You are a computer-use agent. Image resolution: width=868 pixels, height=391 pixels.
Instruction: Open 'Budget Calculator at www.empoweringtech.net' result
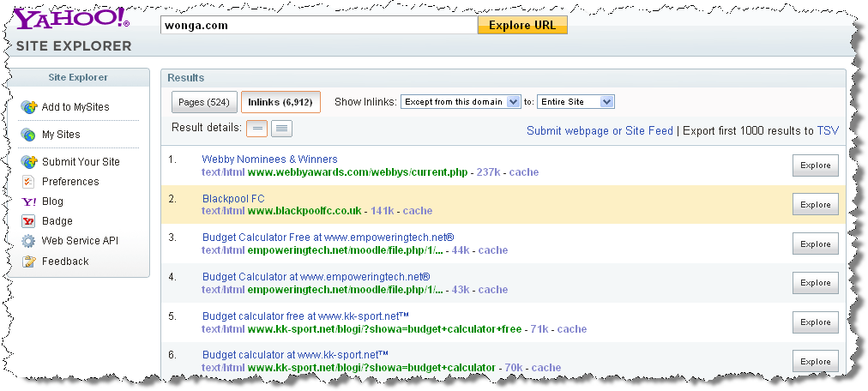pos(316,276)
